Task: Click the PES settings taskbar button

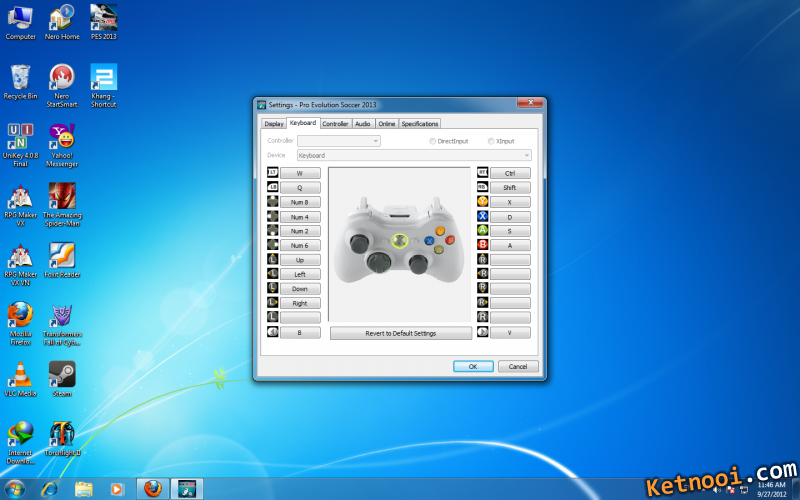Action: tap(187, 489)
